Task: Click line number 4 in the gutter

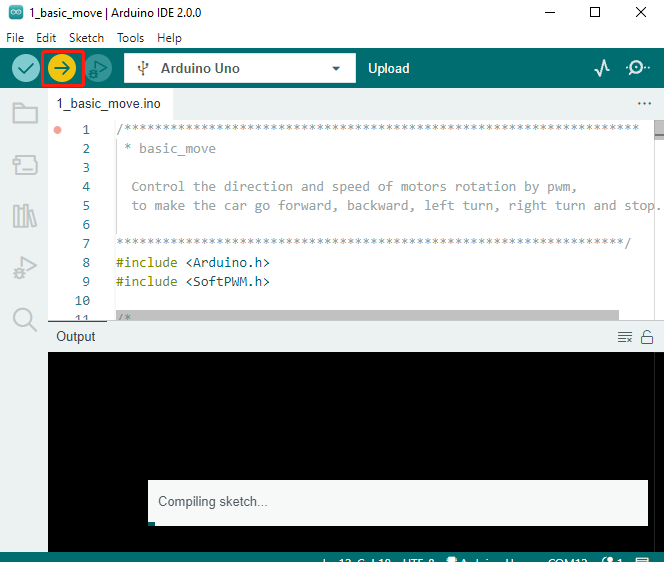Action: [86, 187]
